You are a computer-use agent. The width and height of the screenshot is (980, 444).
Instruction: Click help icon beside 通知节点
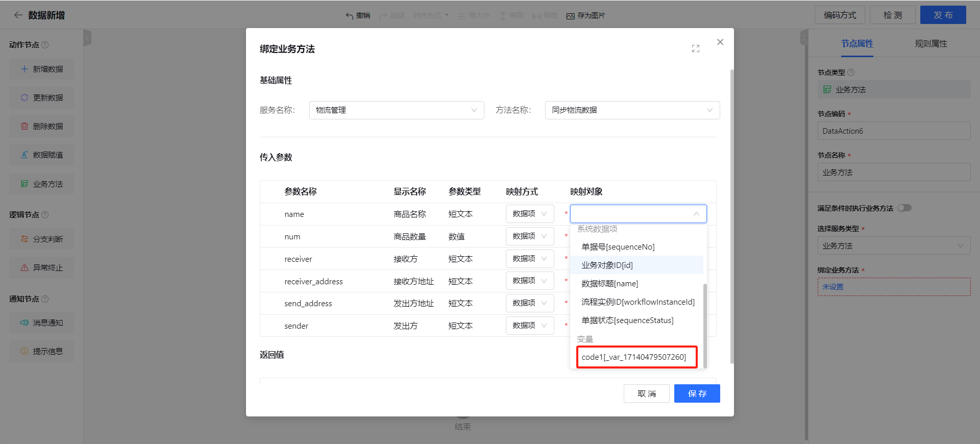[x=45, y=299]
